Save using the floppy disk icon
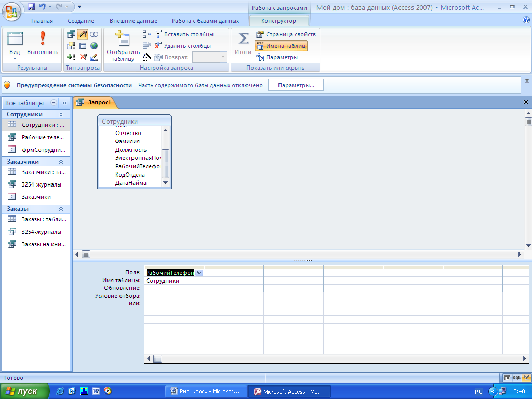The height and width of the screenshot is (399, 532). tap(31, 6)
